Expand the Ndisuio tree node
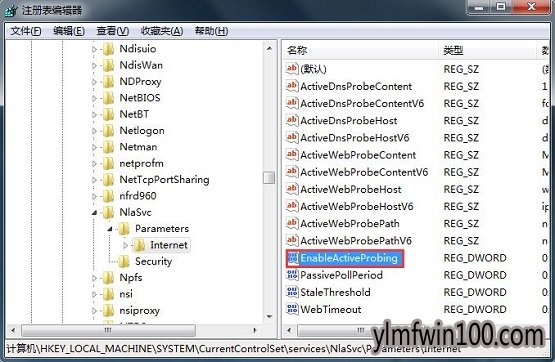Image resolution: width=555 pixels, height=362 pixels. pyautogui.click(x=94, y=49)
